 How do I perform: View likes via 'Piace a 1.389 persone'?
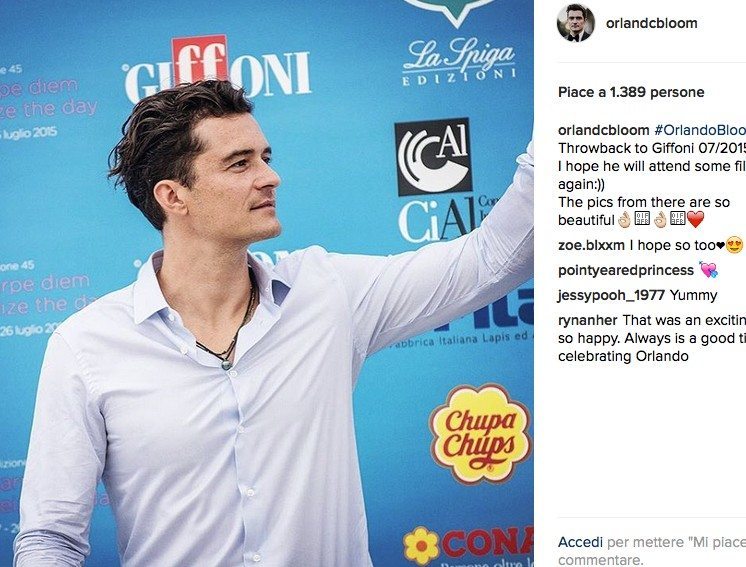pyautogui.click(x=631, y=92)
